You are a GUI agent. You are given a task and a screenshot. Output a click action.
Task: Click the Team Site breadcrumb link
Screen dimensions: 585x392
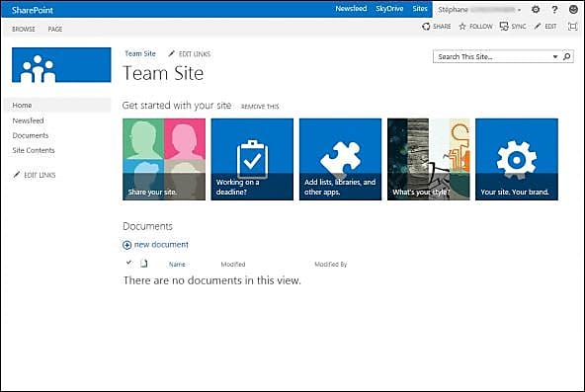[x=140, y=53]
